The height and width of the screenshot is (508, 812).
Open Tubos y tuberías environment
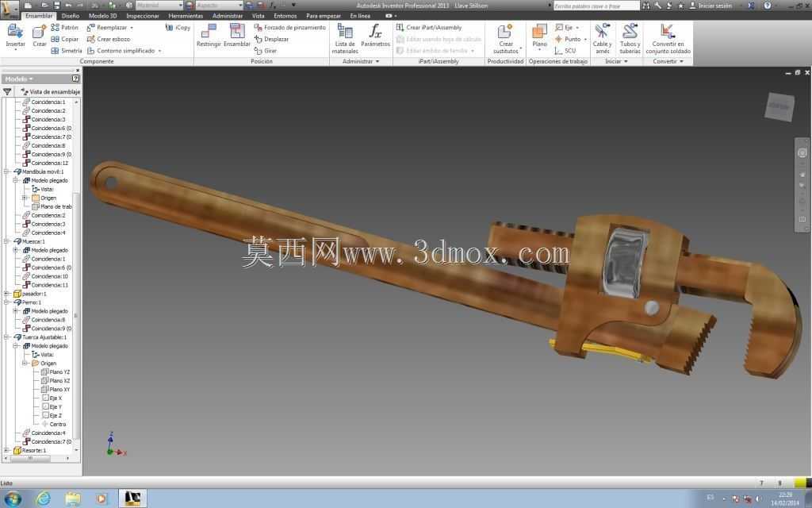coord(630,38)
